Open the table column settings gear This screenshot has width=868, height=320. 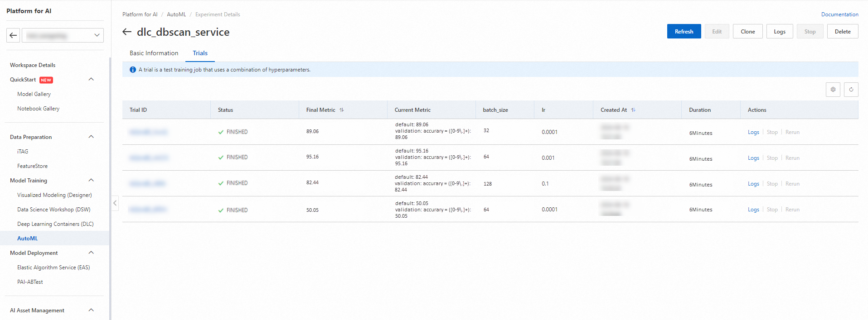[x=833, y=90]
